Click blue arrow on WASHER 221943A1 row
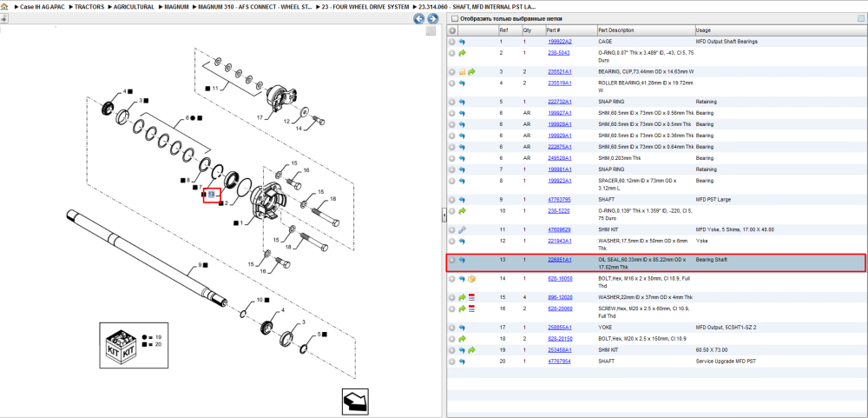 point(463,242)
